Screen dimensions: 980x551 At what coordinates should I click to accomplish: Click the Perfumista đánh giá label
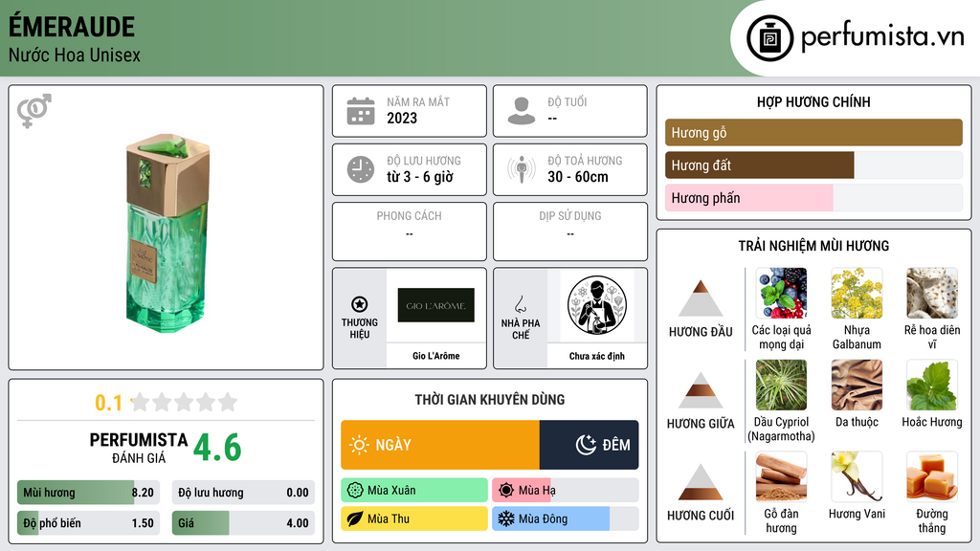point(138,448)
